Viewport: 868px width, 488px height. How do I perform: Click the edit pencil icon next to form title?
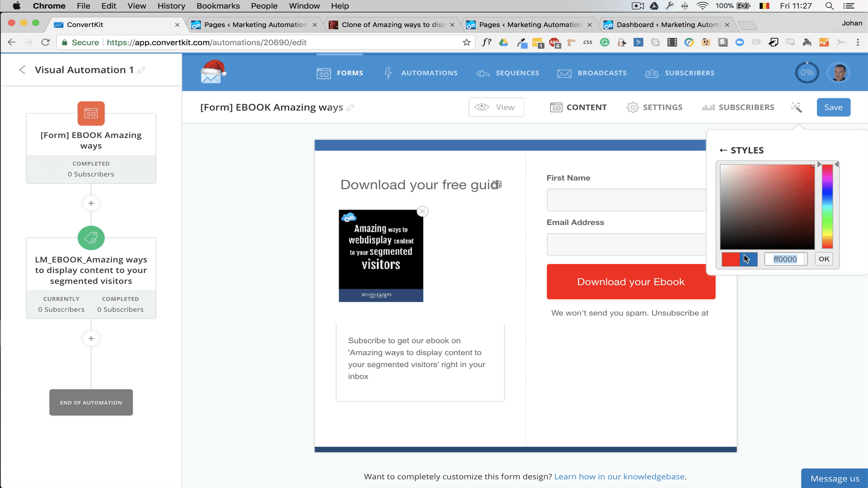click(351, 107)
